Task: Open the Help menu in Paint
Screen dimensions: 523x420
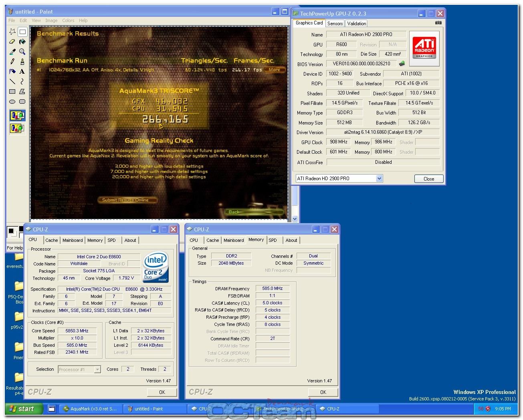Action: (83, 20)
